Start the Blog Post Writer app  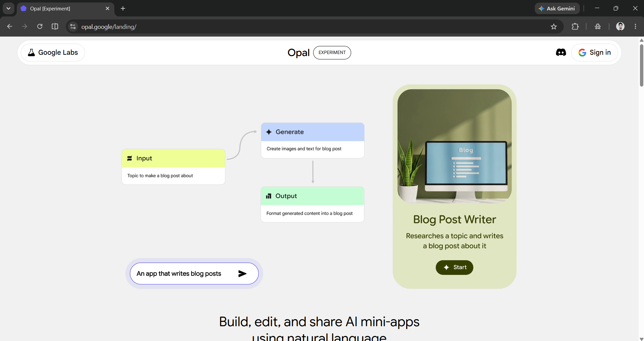pyautogui.click(x=454, y=267)
